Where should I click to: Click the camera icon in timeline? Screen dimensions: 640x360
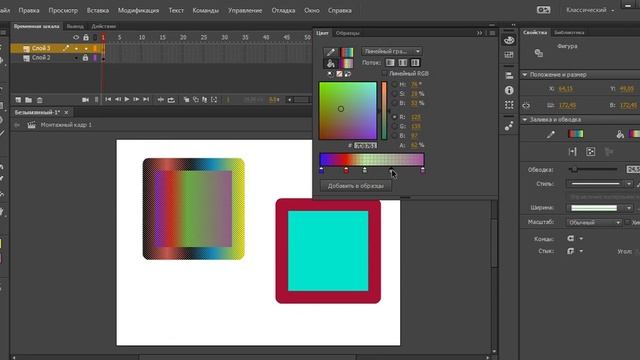click(85, 100)
